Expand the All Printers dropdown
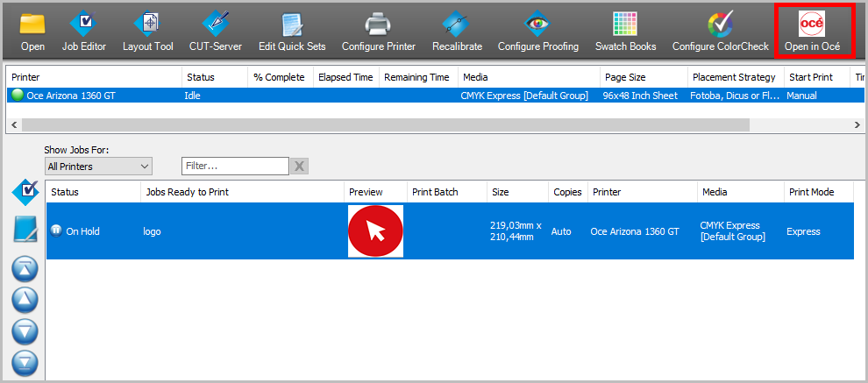868x383 pixels. point(98,166)
